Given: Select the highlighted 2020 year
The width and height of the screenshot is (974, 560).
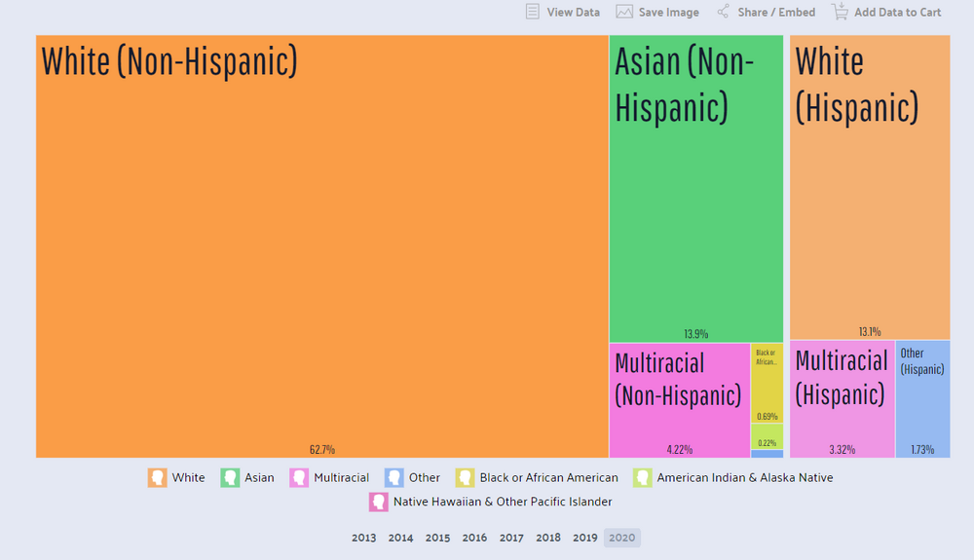Looking at the screenshot, I should tap(622, 538).
